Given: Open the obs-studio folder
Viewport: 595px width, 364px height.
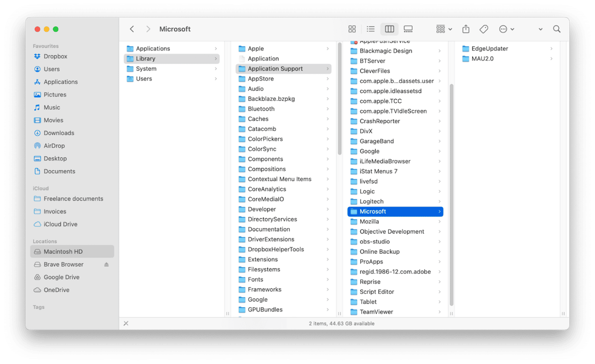Looking at the screenshot, I should 395,242.
